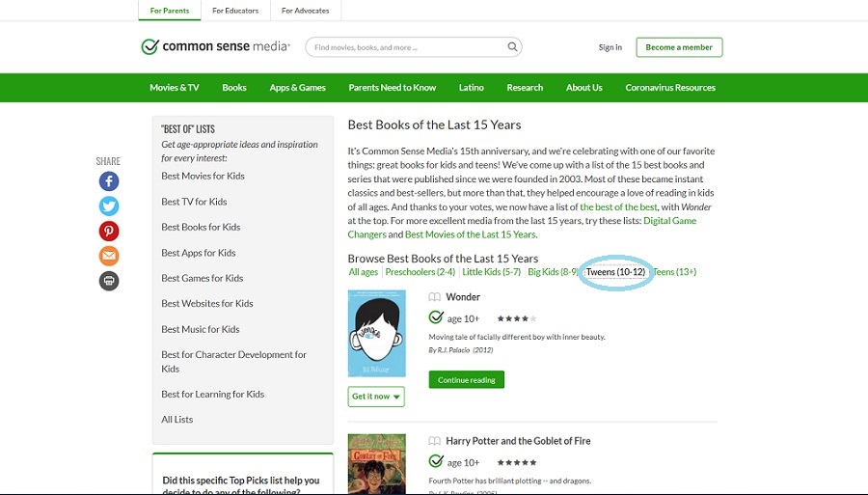Viewport: 868px width, 495px height.
Task: Open Harry Potter and the Goblet of Fire title
Action: (x=518, y=441)
